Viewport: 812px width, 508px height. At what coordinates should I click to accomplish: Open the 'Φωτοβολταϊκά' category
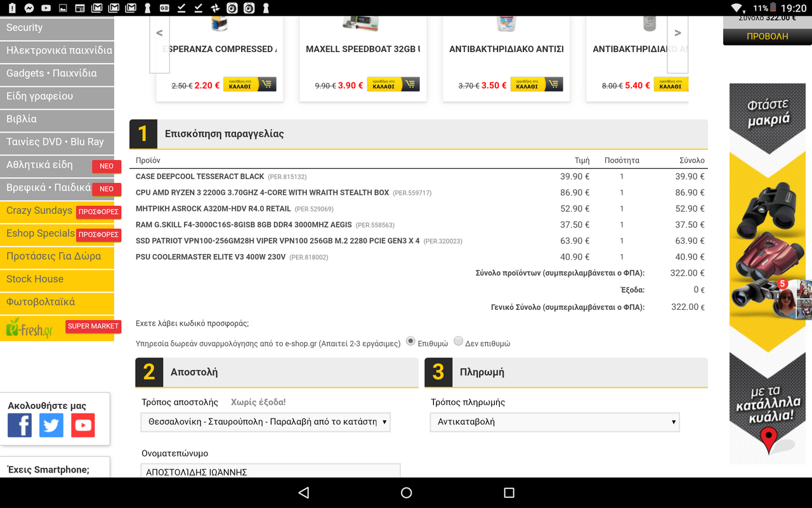click(57, 302)
